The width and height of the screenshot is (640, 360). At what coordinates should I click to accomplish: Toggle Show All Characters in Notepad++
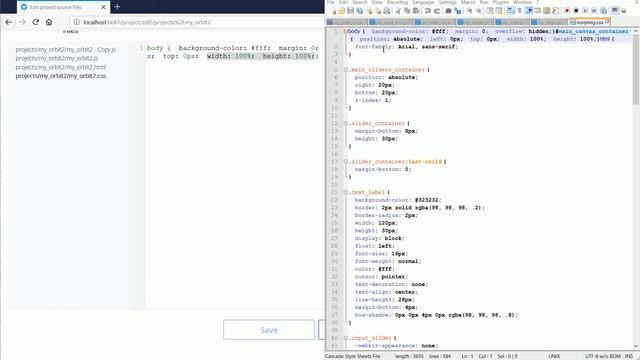click(x=519, y=11)
